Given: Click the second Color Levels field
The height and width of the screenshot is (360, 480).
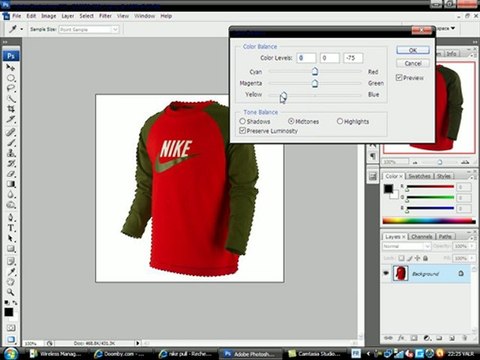Looking at the screenshot, I should (x=330, y=58).
